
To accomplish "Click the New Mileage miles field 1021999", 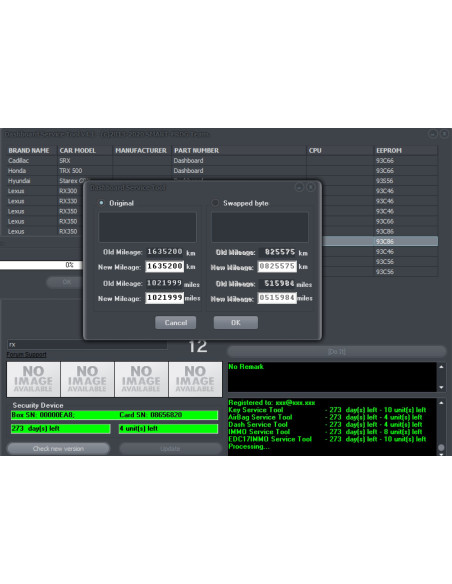I will [165, 298].
